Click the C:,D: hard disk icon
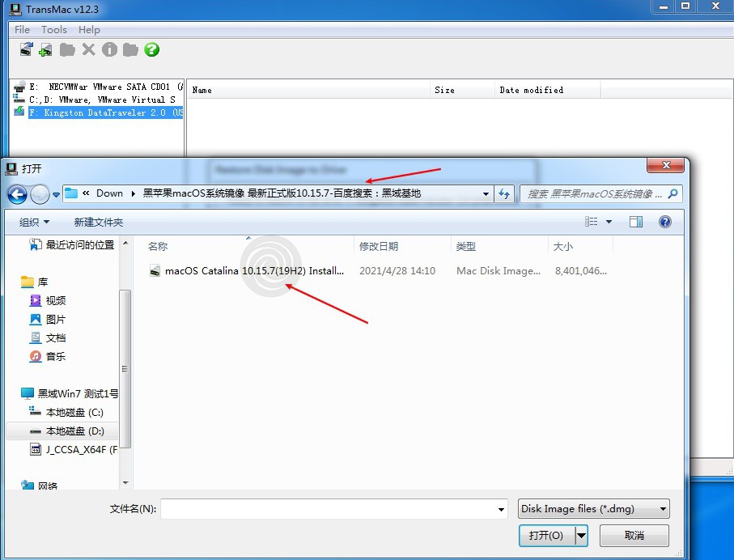Viewport: 734px width, 560px height. [19, 100]
